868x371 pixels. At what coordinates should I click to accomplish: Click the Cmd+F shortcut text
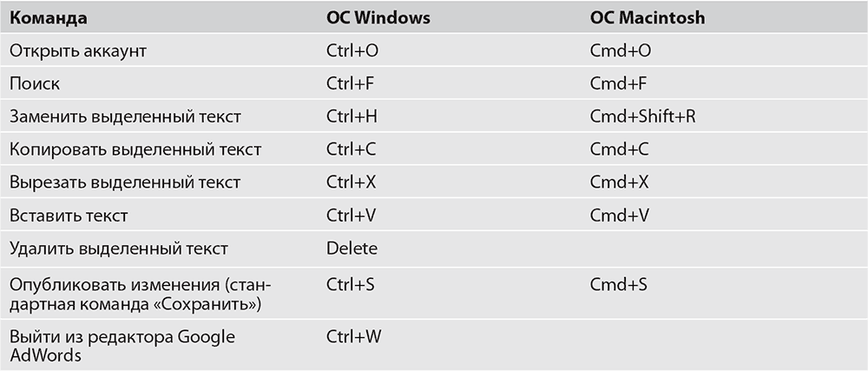[619, 84]
